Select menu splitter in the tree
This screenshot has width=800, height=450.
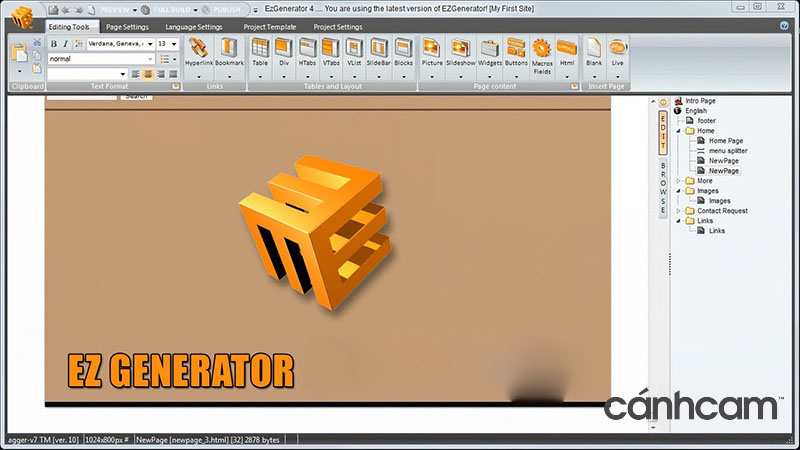(728, 151)
